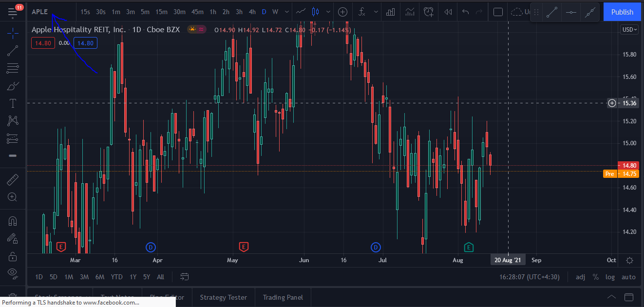Undo the last action
The height and width of the screenshot is (307, 644).
(x=465, y=12)
